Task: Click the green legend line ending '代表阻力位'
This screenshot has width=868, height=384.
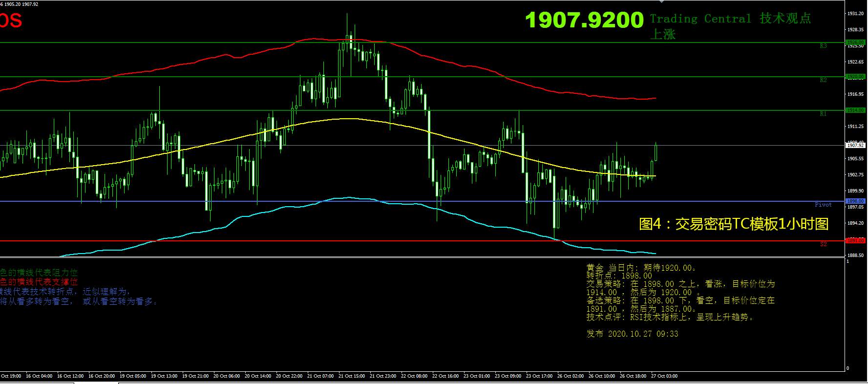Action: [x=39, y=273]
